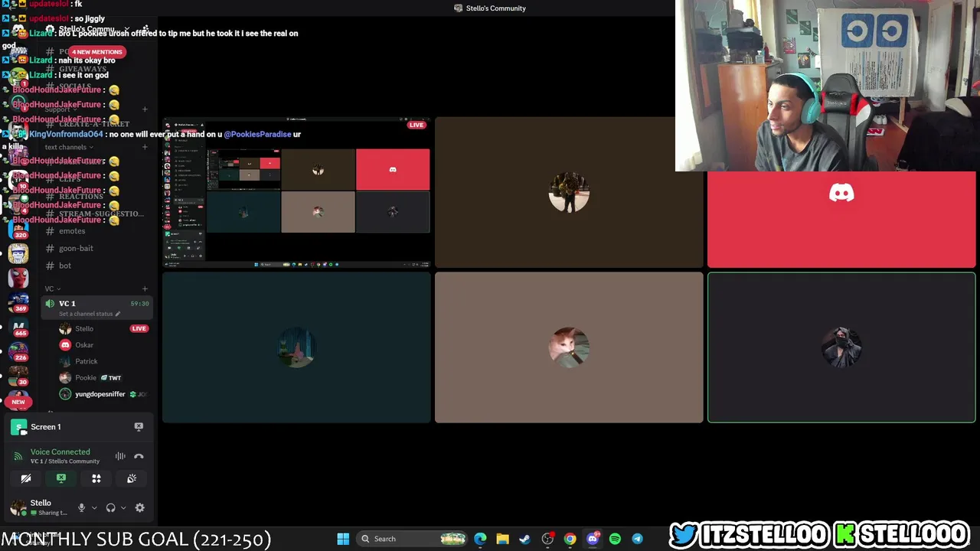980x551 pixels.
Task: Open Windows Start menu
Action: point(343,539)
